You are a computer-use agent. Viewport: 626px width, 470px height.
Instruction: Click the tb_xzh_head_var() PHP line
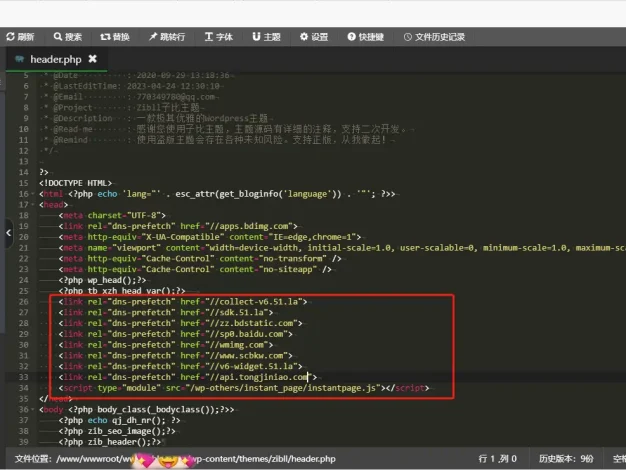click(x=122, y=291)
